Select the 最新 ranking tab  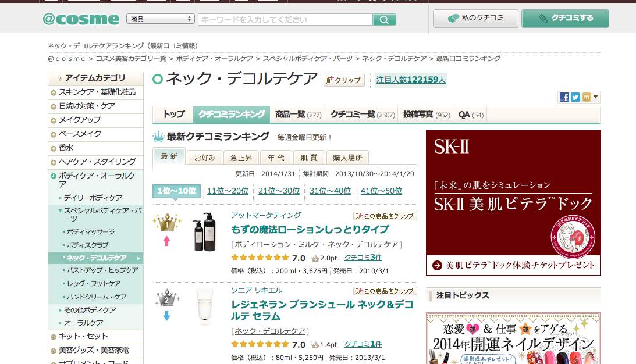pyautogui.click(x=169, y=156)
